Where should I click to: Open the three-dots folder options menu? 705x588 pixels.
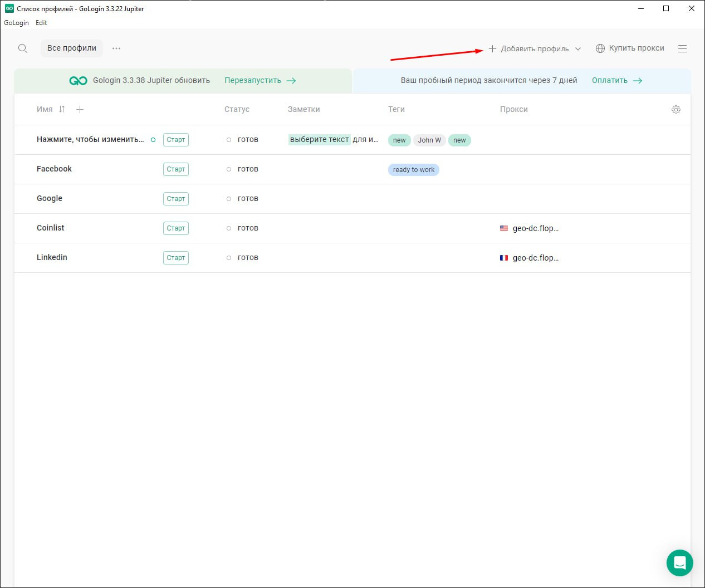pyautogui.click(x=116, y=48)
